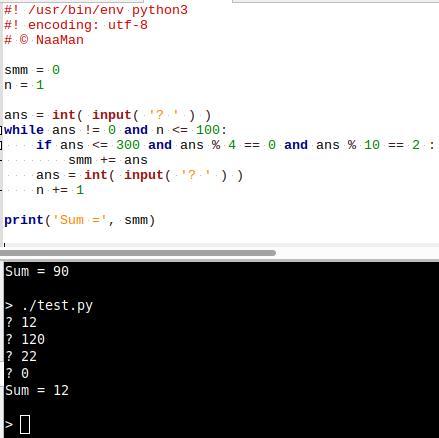Viewport: 439px width, 438px height.
Task: Click the 'Sum = 90' terminal output
Action: 37,271
